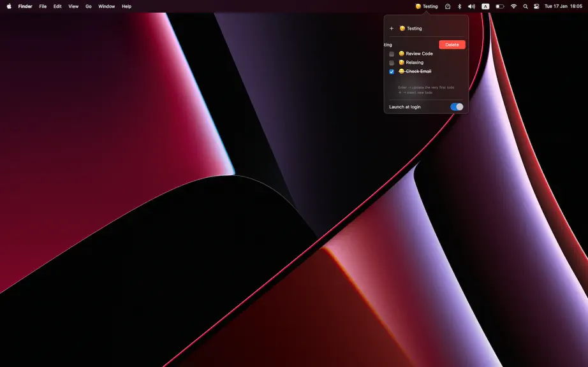588x367 pixels.
Task: Open the battery status menu
Action: point(499,6)
